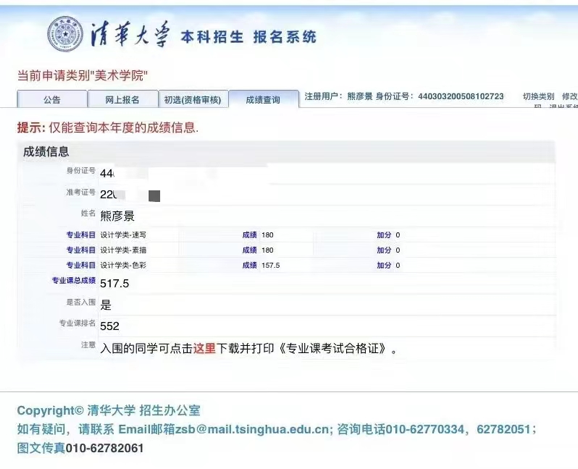Image resolution: width=578 pixels, height=469 pixels.
Task: Click the 提示 red notice text
Action: (x=108, y=128)
